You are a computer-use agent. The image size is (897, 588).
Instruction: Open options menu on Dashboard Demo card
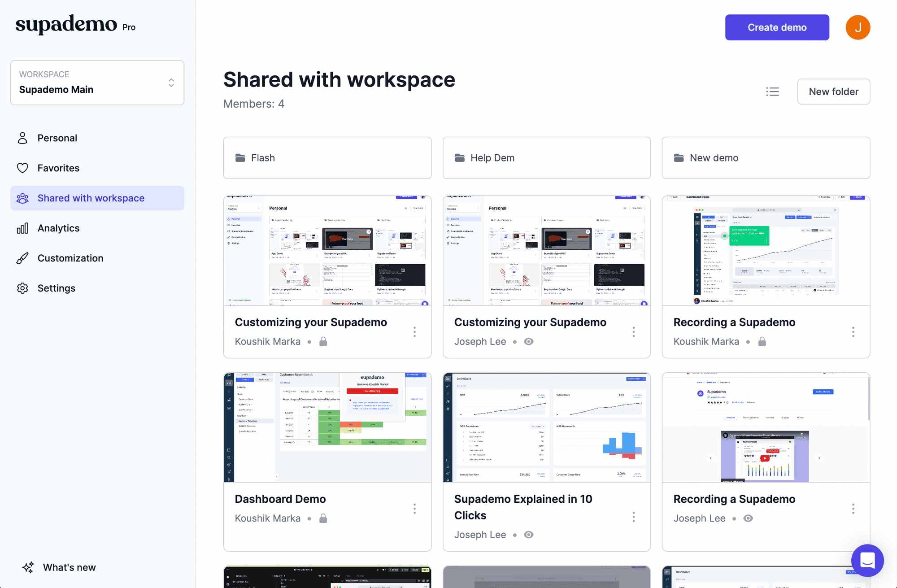pos(414,509)
